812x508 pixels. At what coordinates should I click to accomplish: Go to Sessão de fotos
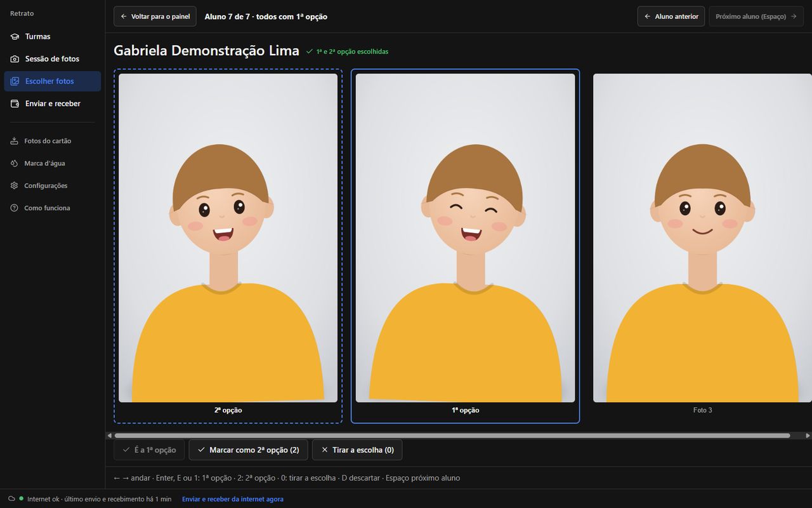click(52, 58)
